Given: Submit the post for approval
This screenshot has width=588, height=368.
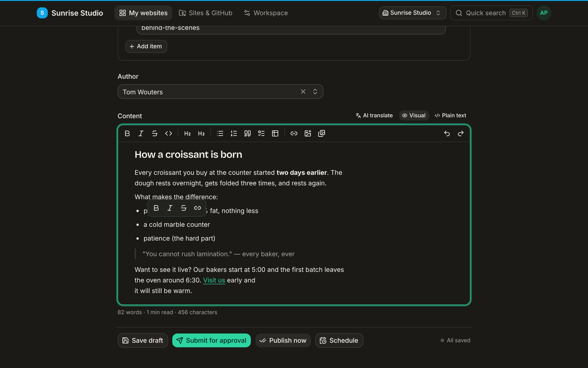Looking at the screenshot, I should point(211,340).
